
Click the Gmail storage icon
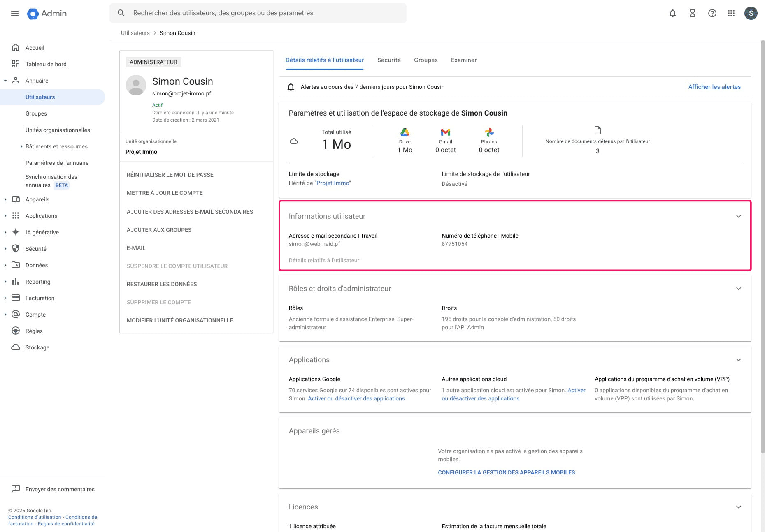pyautogui.click(x=446, y=132)
